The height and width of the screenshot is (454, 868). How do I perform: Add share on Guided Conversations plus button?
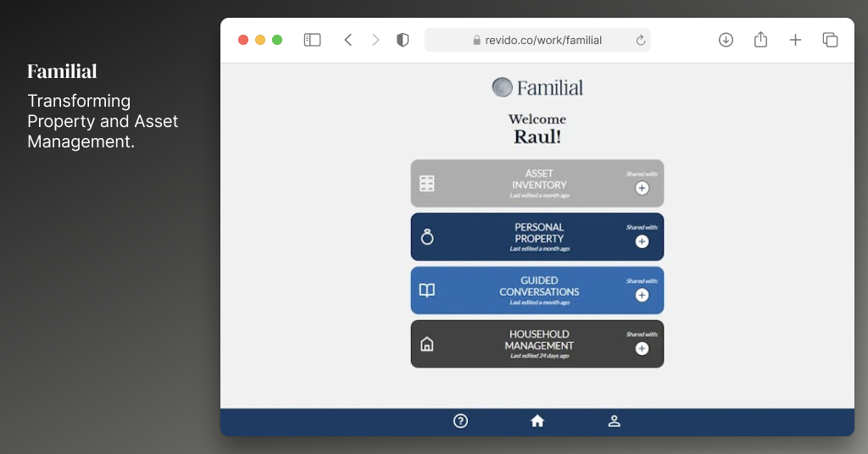pos(643,296)
